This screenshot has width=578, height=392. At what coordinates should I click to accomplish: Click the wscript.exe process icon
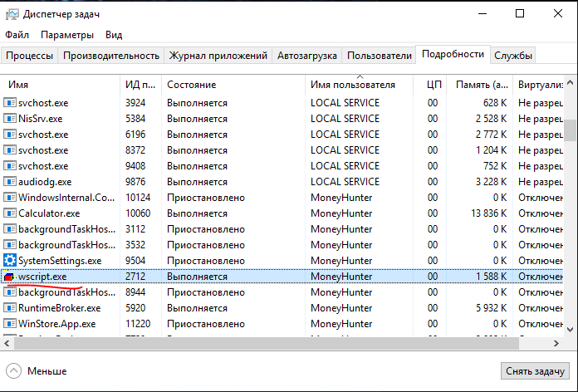pyautogui.click(x=9, y=277)
